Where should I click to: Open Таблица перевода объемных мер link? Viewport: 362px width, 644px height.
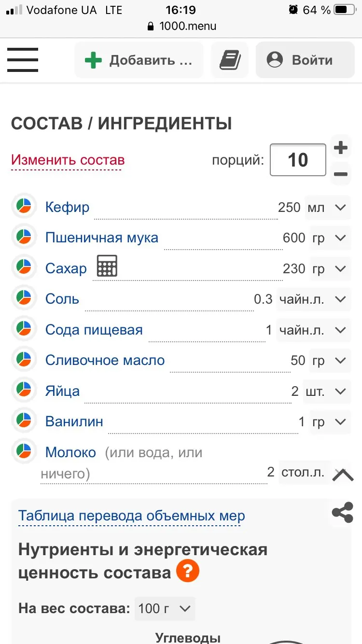pyautogui.click(x=132, y=516)
